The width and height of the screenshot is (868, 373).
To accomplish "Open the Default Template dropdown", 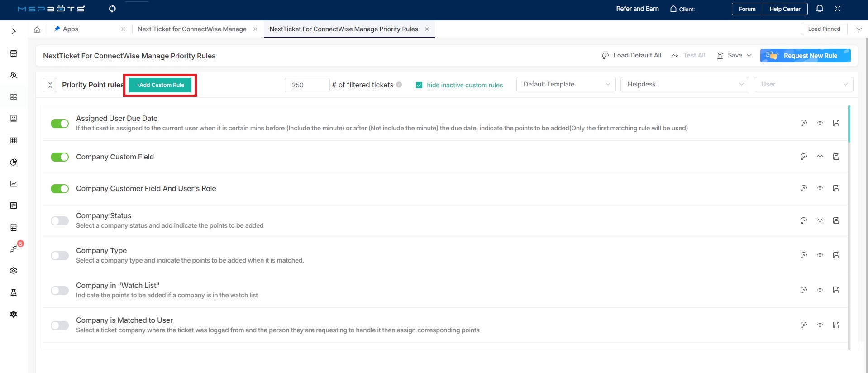I will [566, 84].
